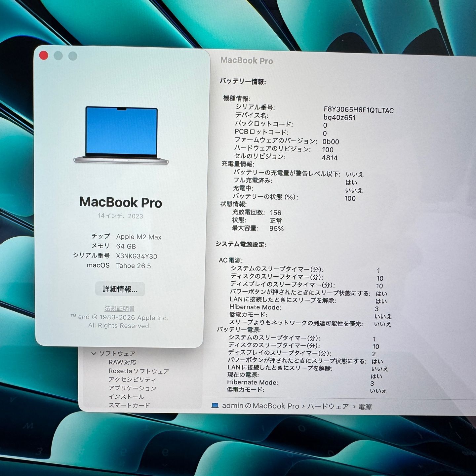
Task: Click the 14インチ、2023 model text
Action: click(x=120, y=216)
